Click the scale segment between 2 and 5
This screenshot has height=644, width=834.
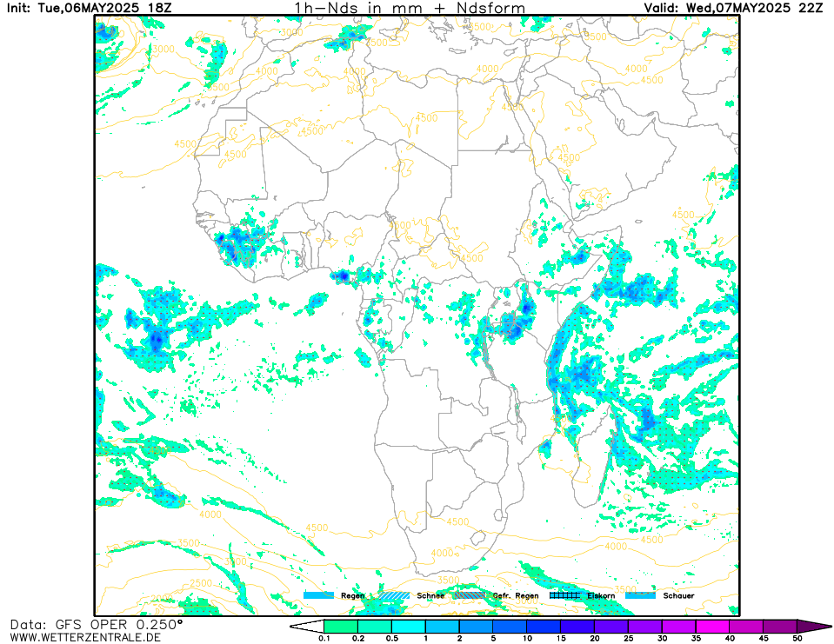coord(476,627)
